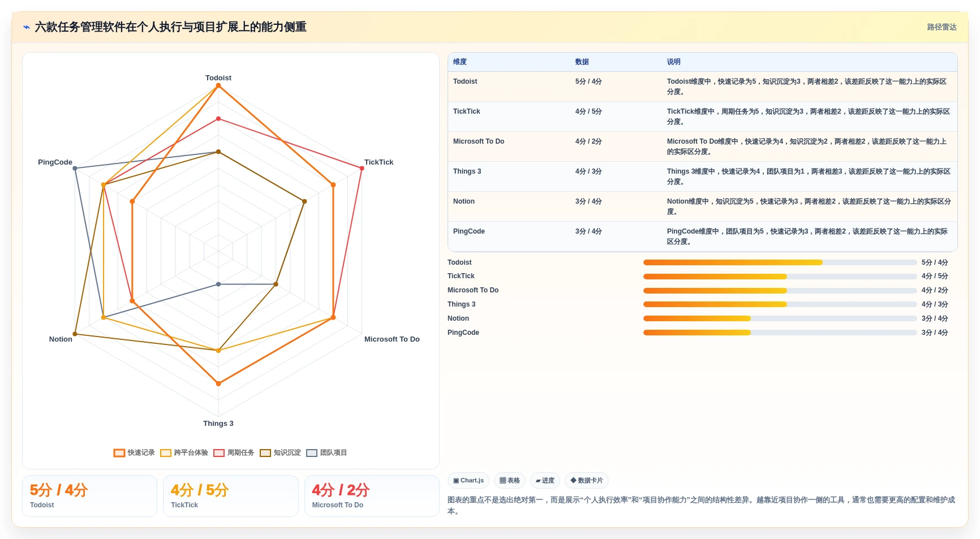
Task: Click the Things 3 axis label on the radar chart
Action: pos(218,424)
